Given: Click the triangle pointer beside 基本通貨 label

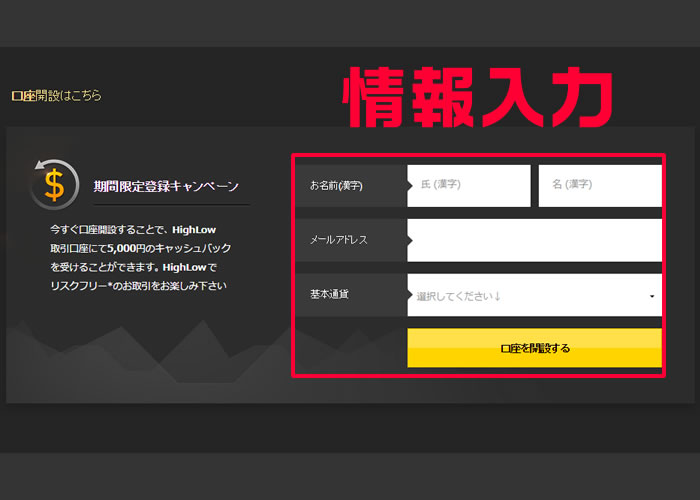Looking at the screenshot, I should tap(410, 296).
